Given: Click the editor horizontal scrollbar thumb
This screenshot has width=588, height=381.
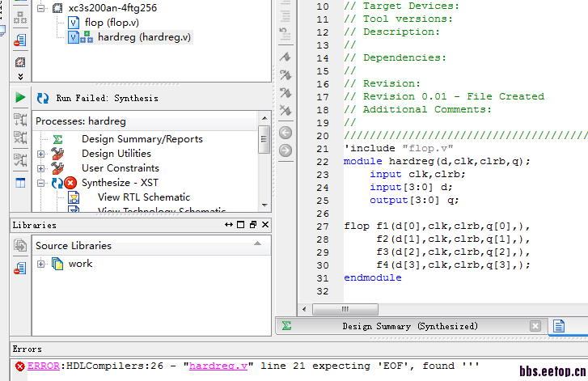Looking at the screenshot, I should pyautogui.click(x=345, y=309).
